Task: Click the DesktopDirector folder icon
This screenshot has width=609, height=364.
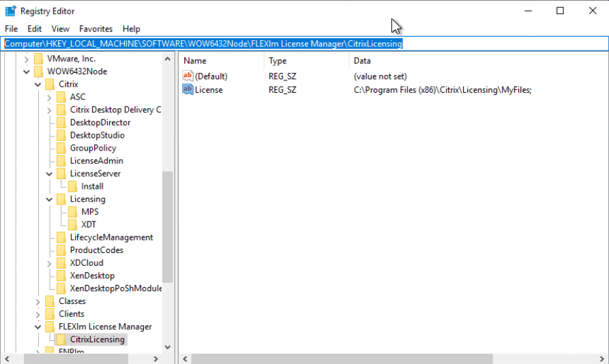Action: [61, 123]
